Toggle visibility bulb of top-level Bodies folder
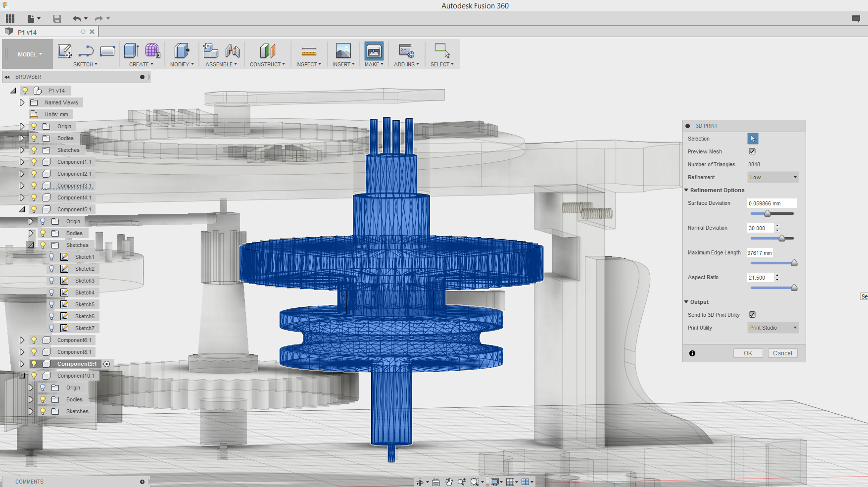Image resolution: width=868 pixels, height=487 pixels. pos(34,138)
